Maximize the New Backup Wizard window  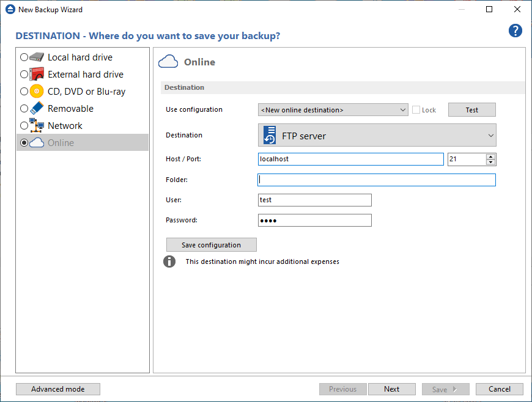[x=489, y=9]
